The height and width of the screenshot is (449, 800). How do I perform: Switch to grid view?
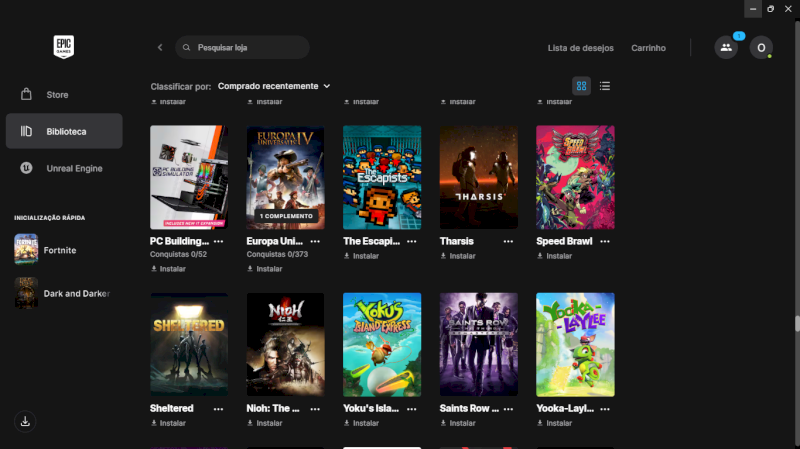[x=581, y=86]
